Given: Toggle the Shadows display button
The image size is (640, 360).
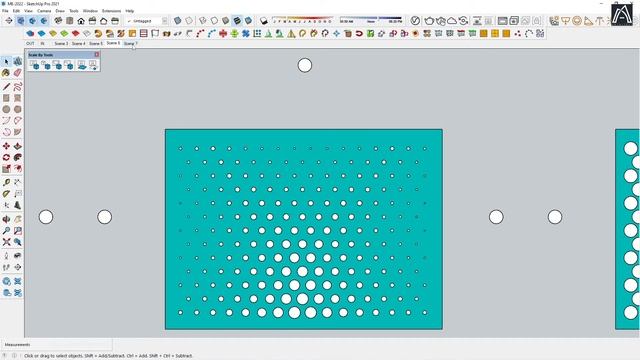Looking at the screenshot, I should (x=264, y=20).
